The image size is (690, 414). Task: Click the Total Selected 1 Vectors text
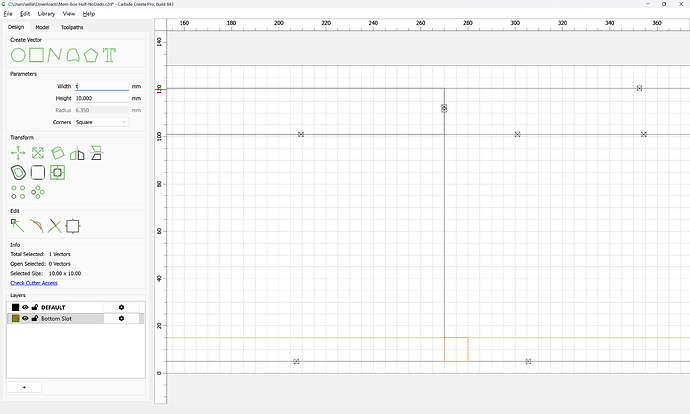click(40, 254)
